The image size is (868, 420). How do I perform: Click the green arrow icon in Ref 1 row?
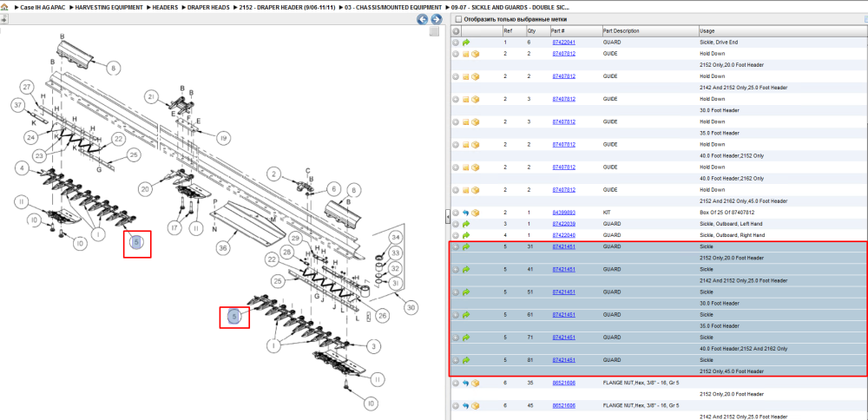coord(465,42)
